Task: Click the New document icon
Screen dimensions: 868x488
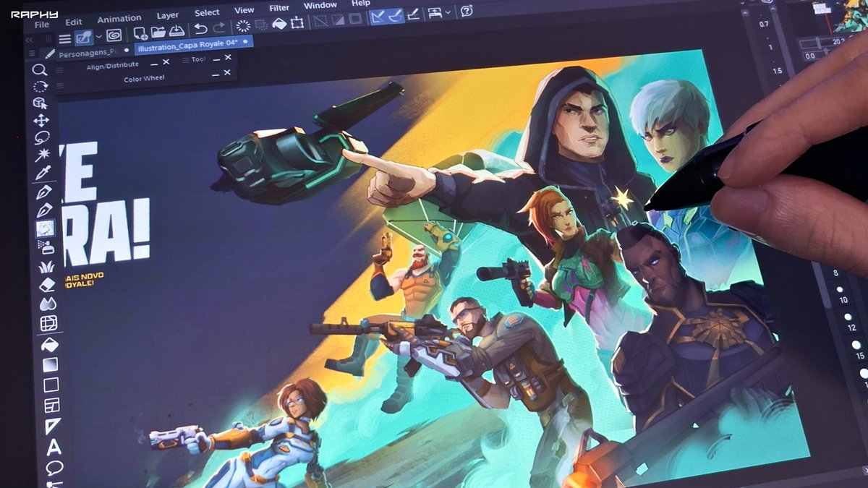Action: [x=140, y=33]
